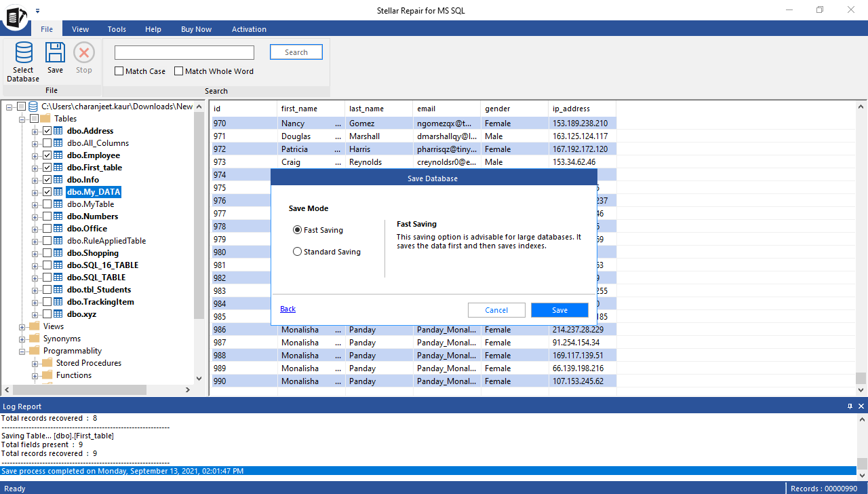The image size is (868, 494).
Task: Check dbo.xyz checkbox
Action: 47,314
